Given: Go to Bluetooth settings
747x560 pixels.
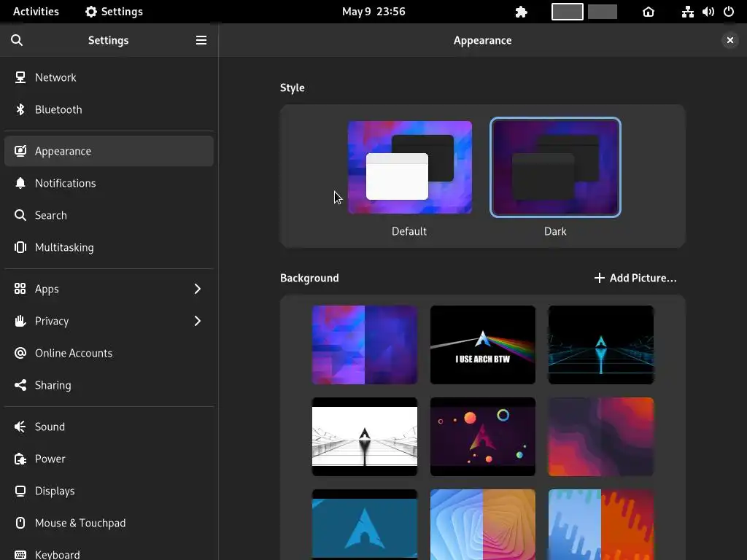Looking at the screenshot, I should point(109,109).
